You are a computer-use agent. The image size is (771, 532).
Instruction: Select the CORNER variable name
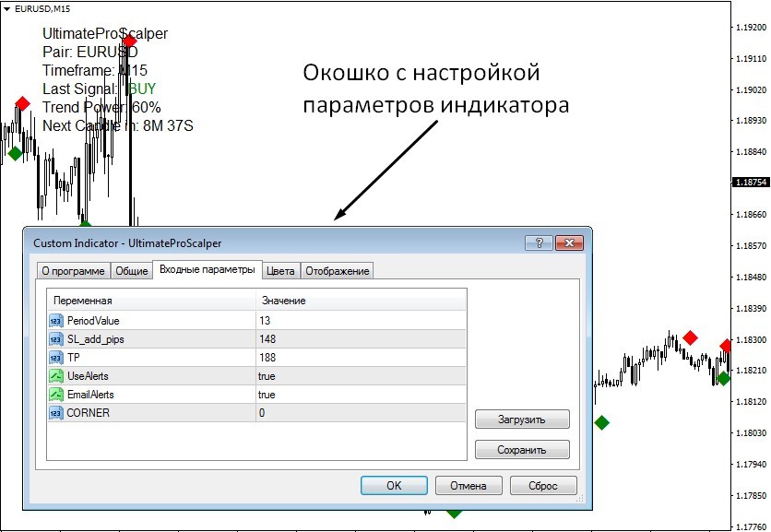[x=88, y=413]
